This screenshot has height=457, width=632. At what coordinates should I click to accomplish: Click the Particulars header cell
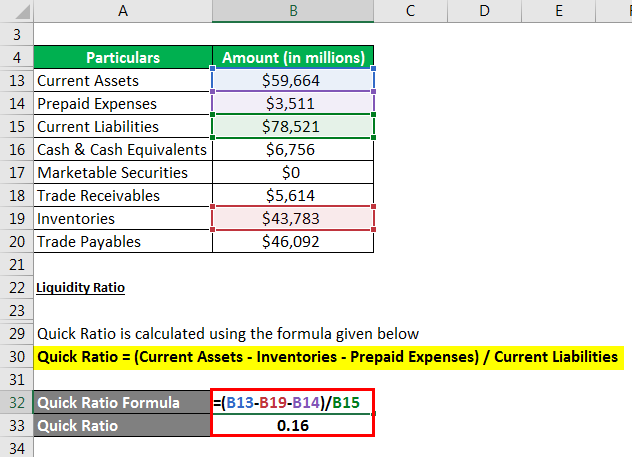coord(123,57)
